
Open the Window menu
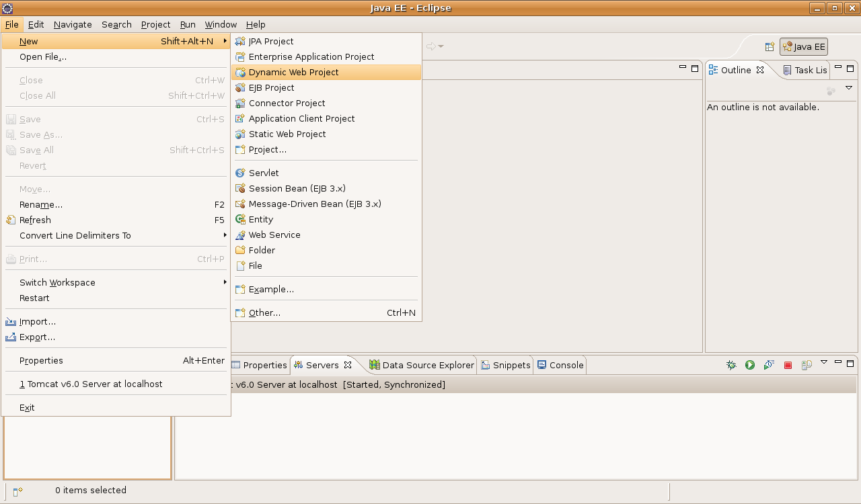pyautogui.click(x=221, y=24)
